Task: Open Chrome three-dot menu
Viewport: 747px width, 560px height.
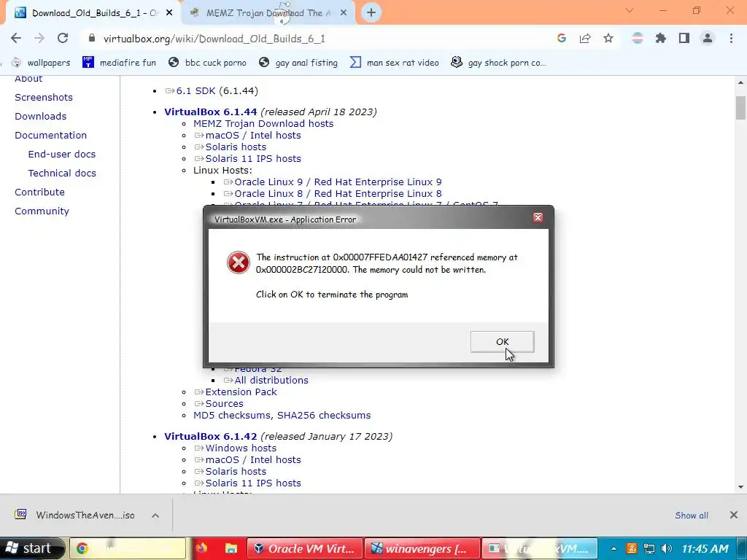Action: 731,38
